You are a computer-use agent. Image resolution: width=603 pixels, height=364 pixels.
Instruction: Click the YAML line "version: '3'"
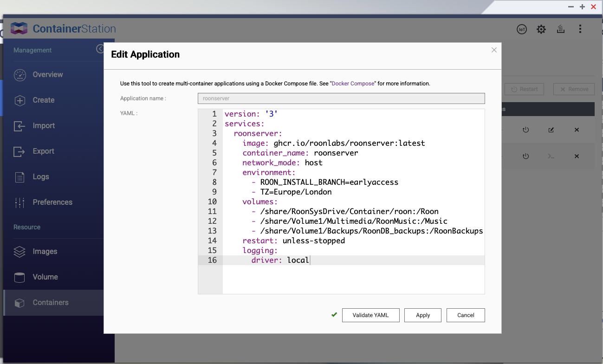click(x=251, y=114)
